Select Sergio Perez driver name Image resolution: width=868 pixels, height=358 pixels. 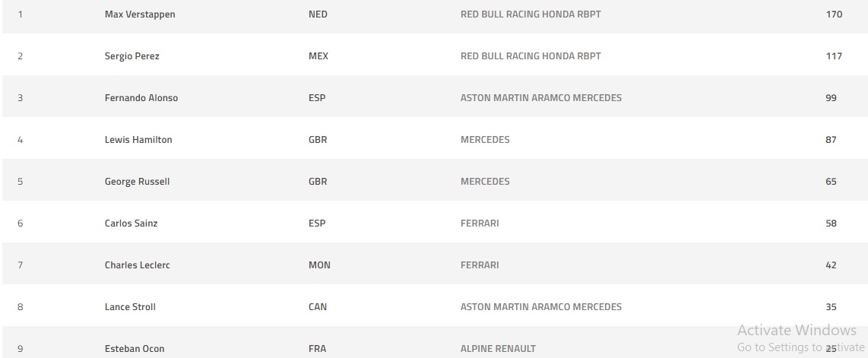(131, 56)
